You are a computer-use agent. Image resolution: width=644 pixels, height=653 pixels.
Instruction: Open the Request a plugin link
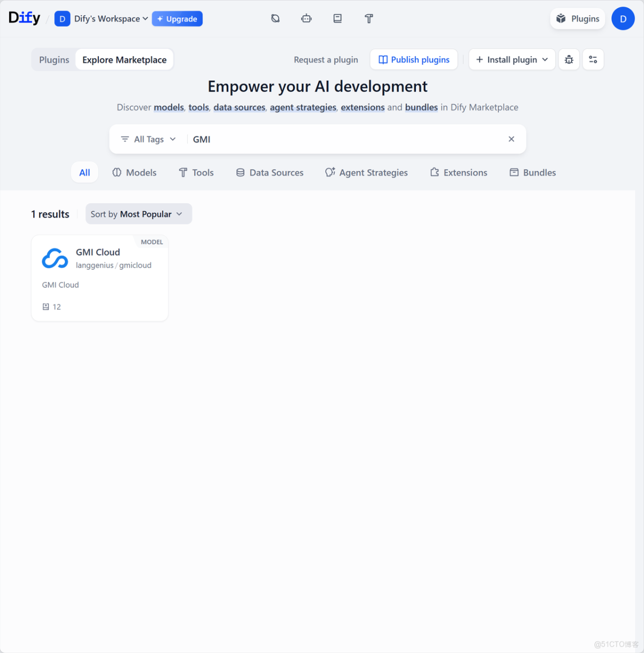(x=326, y=60)
